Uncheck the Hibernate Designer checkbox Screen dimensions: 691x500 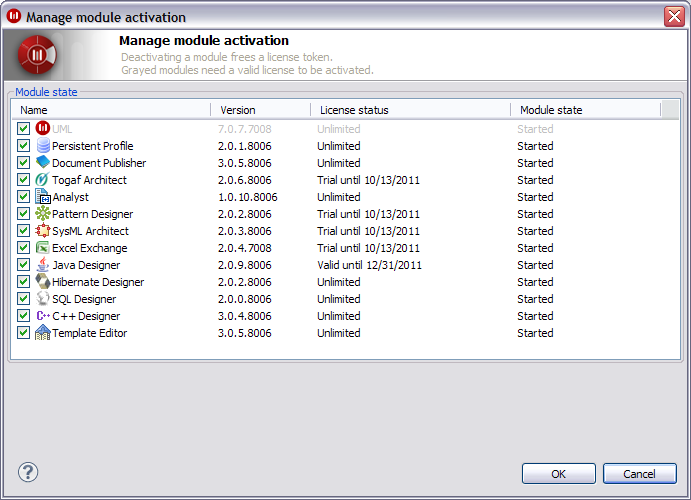(23, 281)
